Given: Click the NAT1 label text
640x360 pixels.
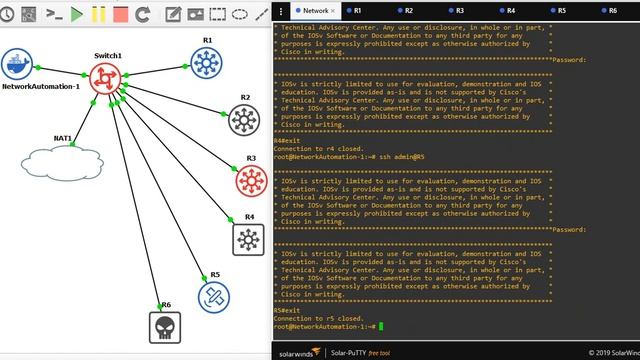Looking at the screenshot, I should (63, 138).
